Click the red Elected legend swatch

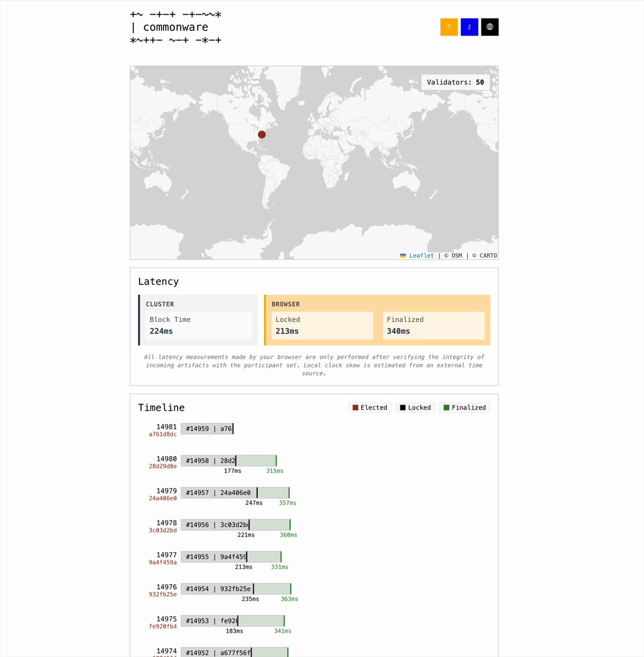356,407
